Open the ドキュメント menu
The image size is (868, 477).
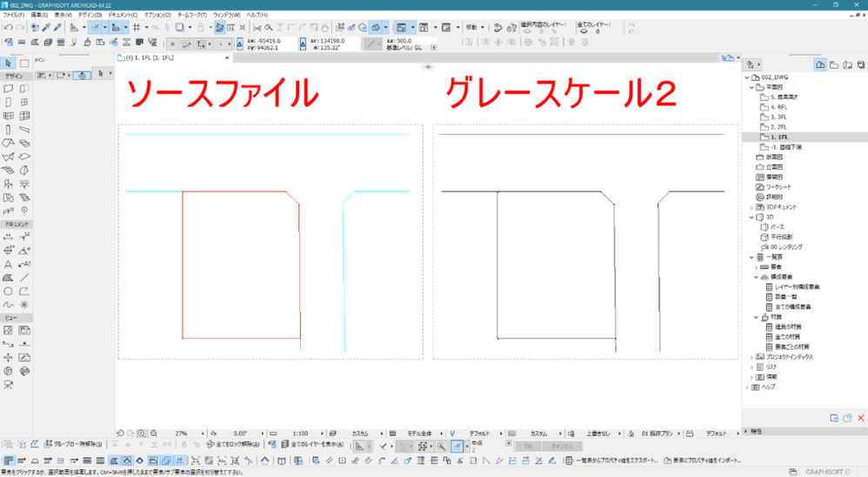point(123,15)
